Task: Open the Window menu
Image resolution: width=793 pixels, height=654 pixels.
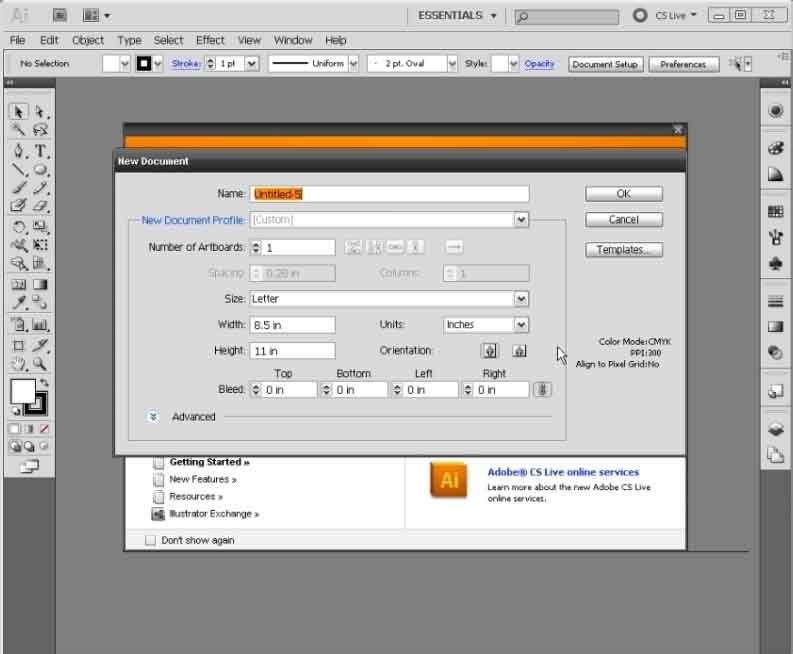Action: tap(293, 40)
